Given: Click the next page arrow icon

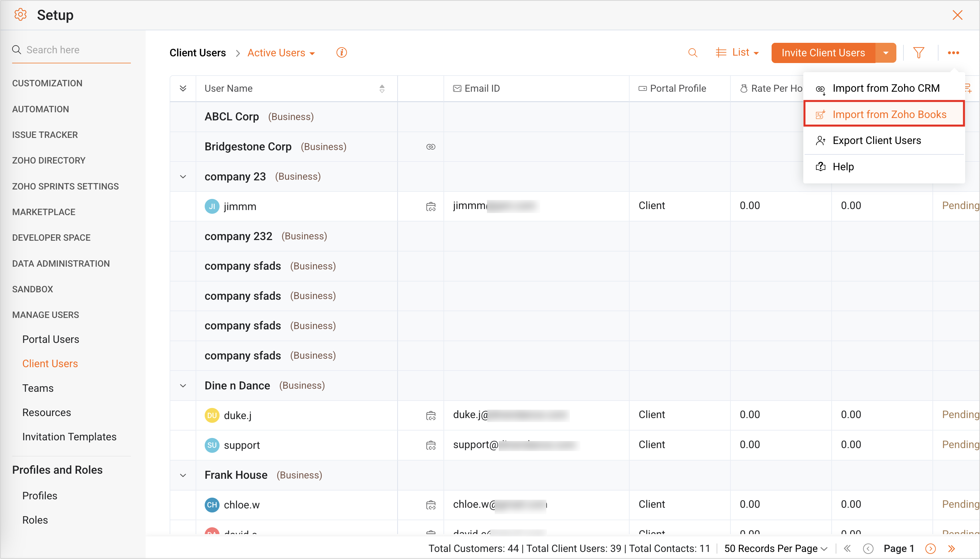Looking at the screenshot, I should point(930,548).
